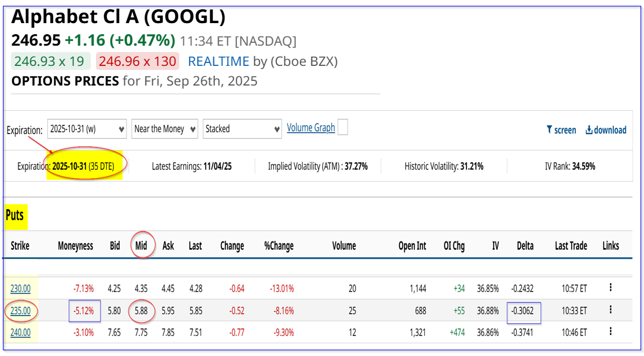The width and height of the screenshot is (644, 356).
Task: Select the -3.10% moneyness cell
Action: click(84, 333)
